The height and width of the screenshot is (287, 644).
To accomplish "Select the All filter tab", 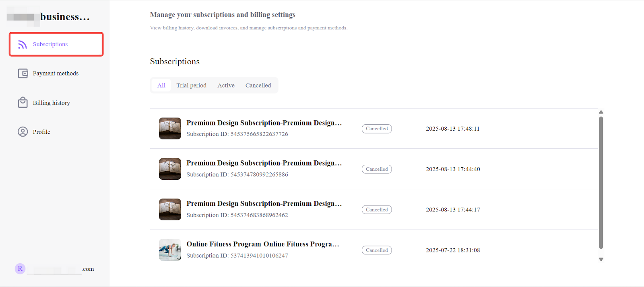I will [x=161, y=85].
